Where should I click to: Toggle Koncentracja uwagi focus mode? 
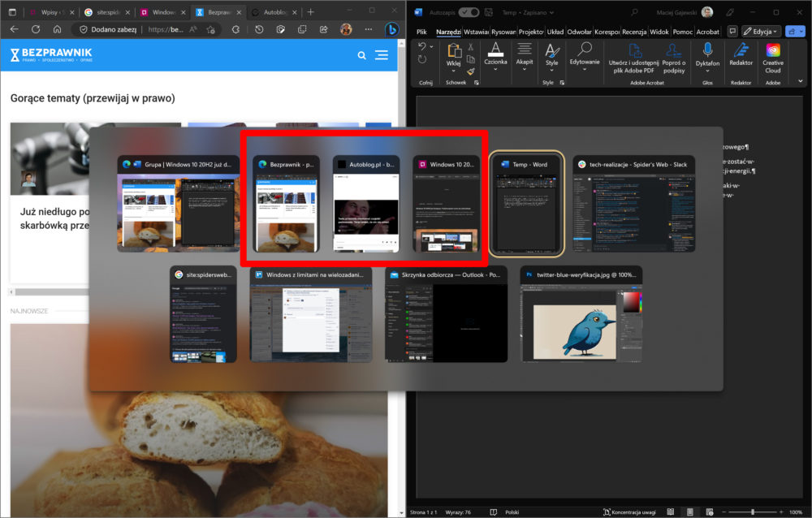[x=629, y=512]
